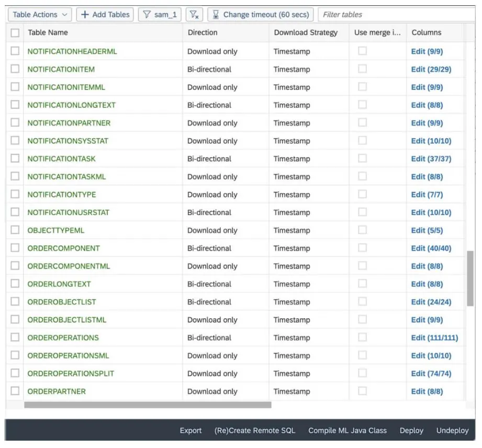Screen dimensions: 482x448
Task: Toggle the select-all checkbox in header
Action: pyautogui.click(x=15, y=32)
